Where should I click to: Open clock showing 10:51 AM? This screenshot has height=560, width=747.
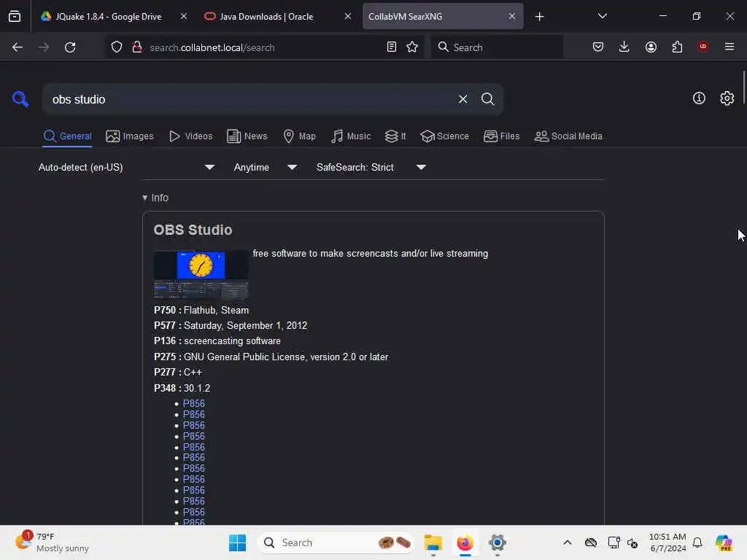667,542
